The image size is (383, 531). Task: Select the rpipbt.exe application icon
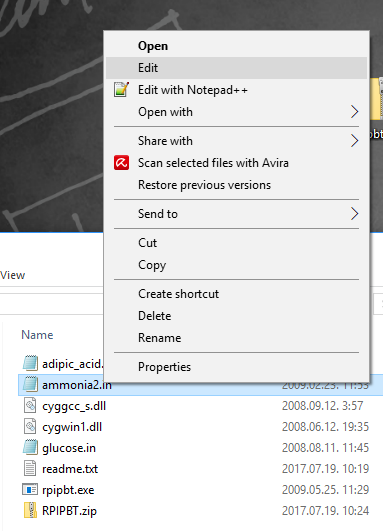[x=30, y=490]
